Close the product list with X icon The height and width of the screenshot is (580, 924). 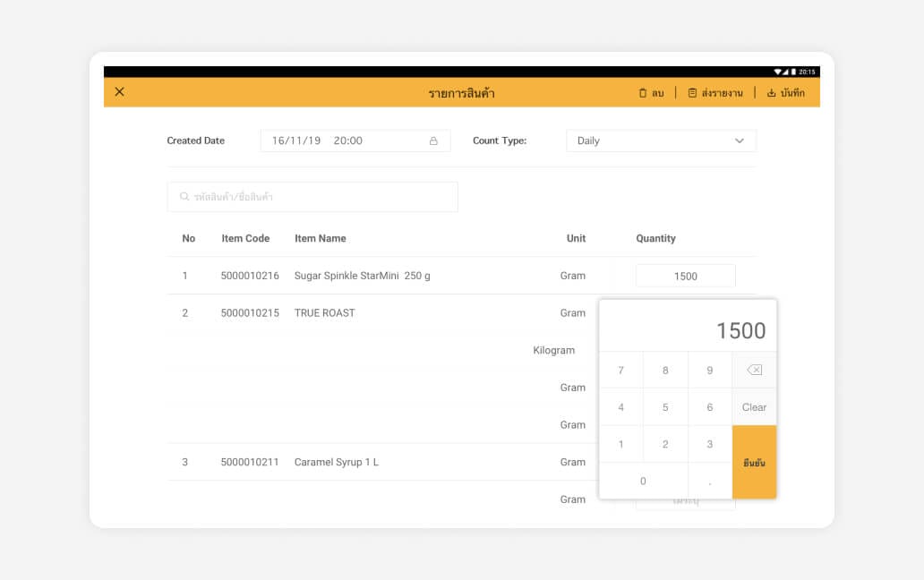[120, 92]
